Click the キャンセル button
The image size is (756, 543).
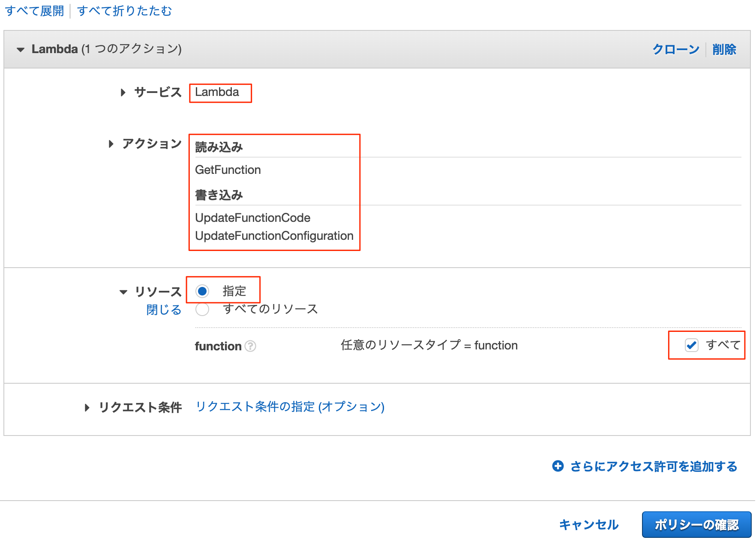click(x=589, y=525)
